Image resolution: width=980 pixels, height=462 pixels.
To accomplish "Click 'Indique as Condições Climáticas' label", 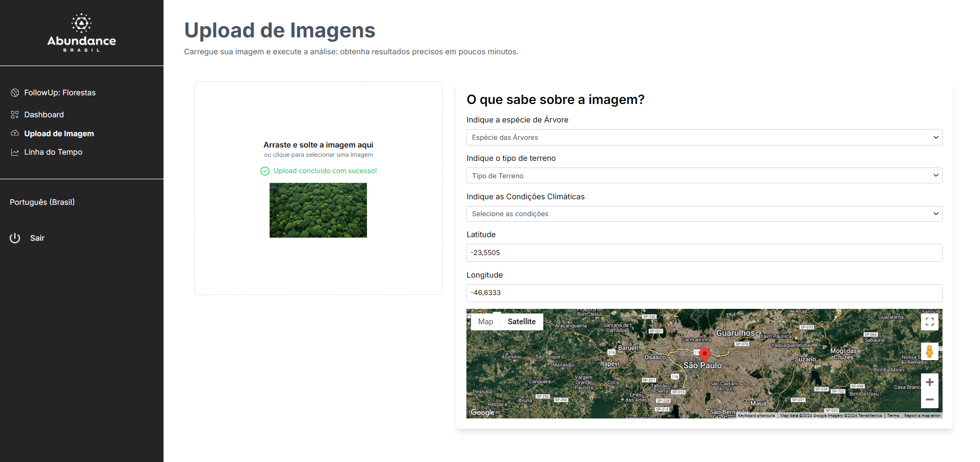I will [x=525, y=197].
